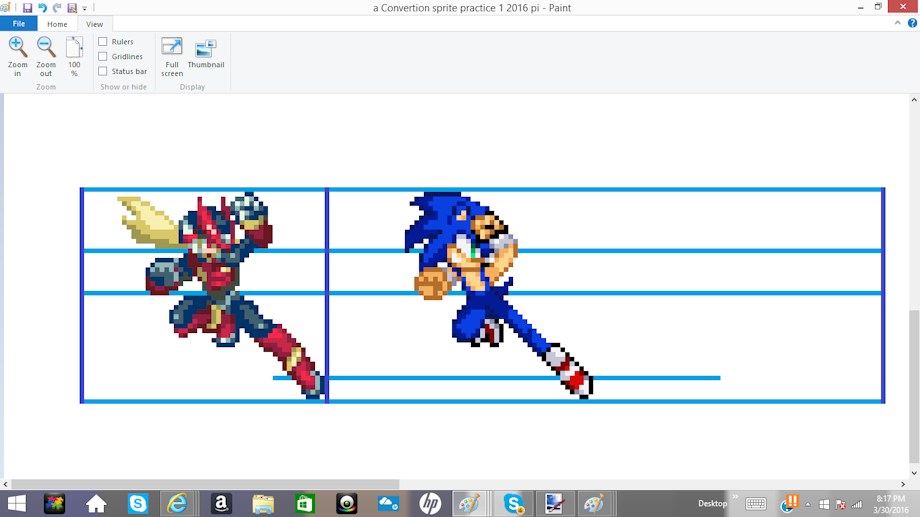The width and height of the screenshot is (920, 517).
Task: Show the Thumbnail preview window
Action: pos(206,54)
